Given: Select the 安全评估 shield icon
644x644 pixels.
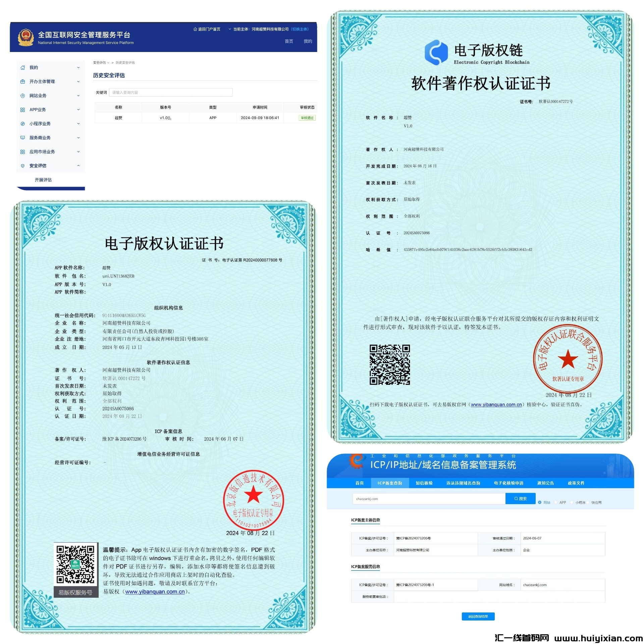Looking at the screenshot, I should coord(23,166).
